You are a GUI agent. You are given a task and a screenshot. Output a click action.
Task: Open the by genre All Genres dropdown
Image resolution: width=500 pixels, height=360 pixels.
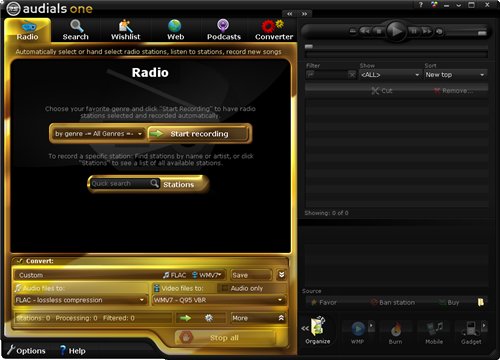[x=99, y=134]
